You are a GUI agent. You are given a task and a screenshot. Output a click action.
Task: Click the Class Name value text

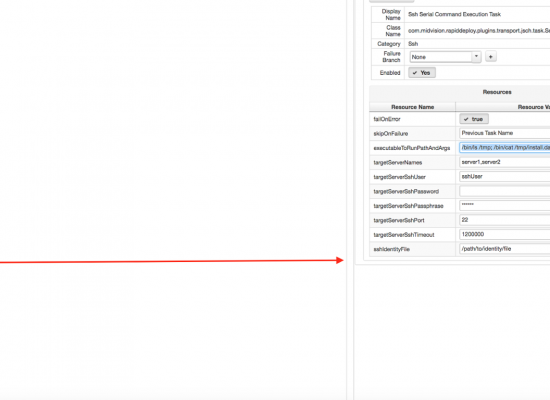tap(479, 31)
